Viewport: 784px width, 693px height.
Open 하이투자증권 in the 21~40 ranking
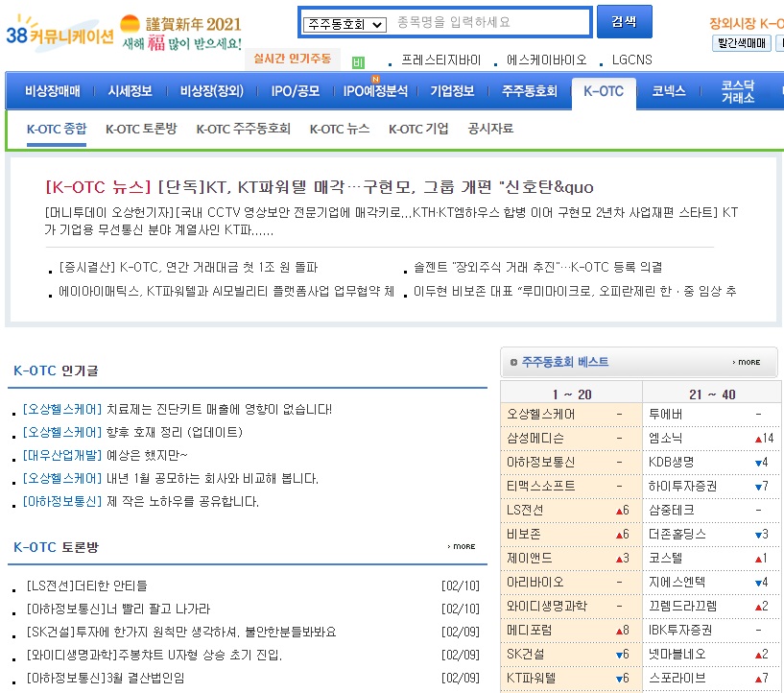click(x=682, y=486)
